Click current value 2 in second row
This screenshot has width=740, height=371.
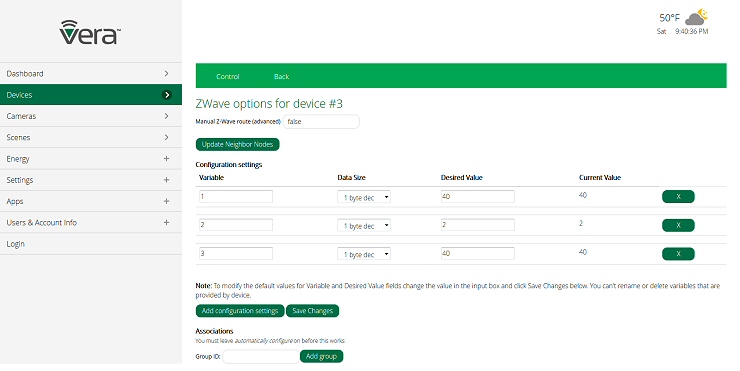[x=581, y=223]
